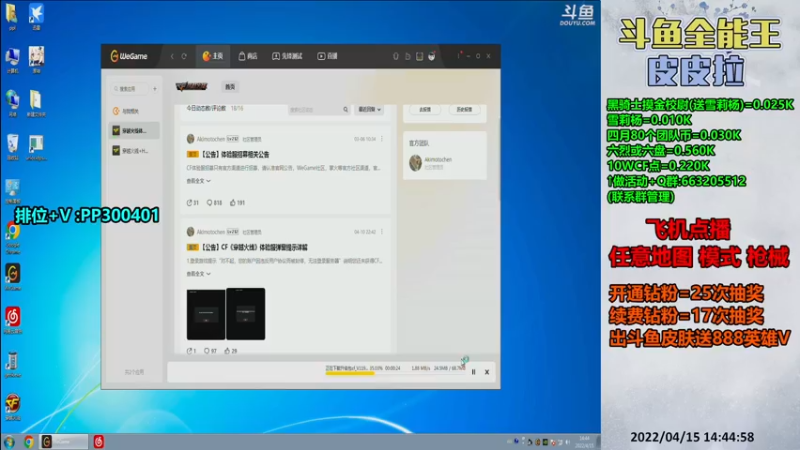The height and width of the screenshot is (450, 800).
Task: Click the WeGame refresh icon
Action: pyautogui.click(x=184, y=56)
